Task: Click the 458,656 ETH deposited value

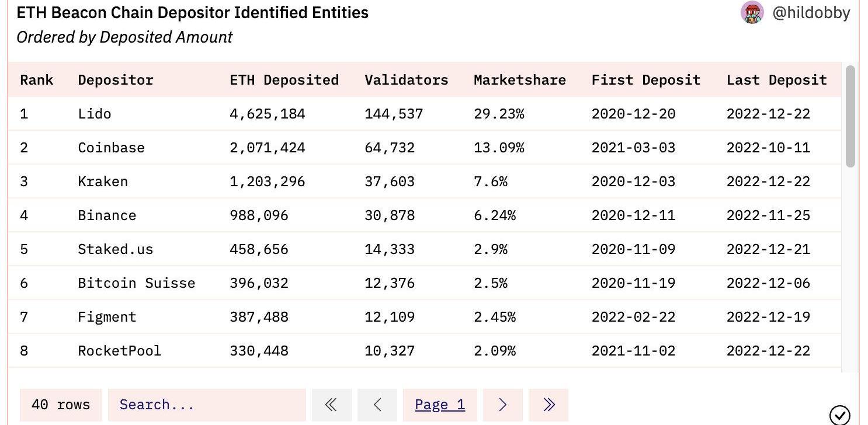Action: (x=259, y=249)
